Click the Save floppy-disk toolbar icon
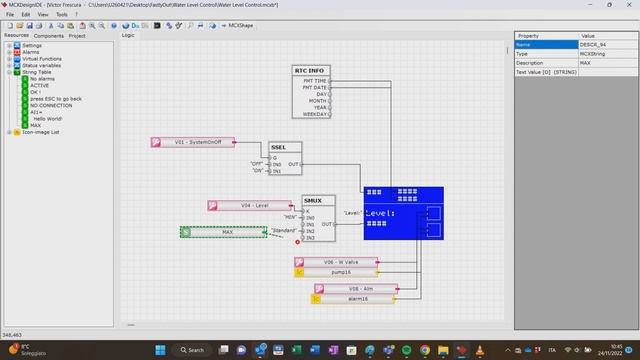This screenshot has height=360, width=640. [29, 26]
